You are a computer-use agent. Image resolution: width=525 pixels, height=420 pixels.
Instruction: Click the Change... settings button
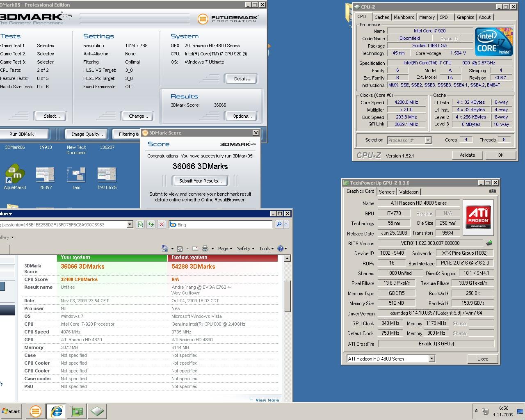tap(138, 116)
